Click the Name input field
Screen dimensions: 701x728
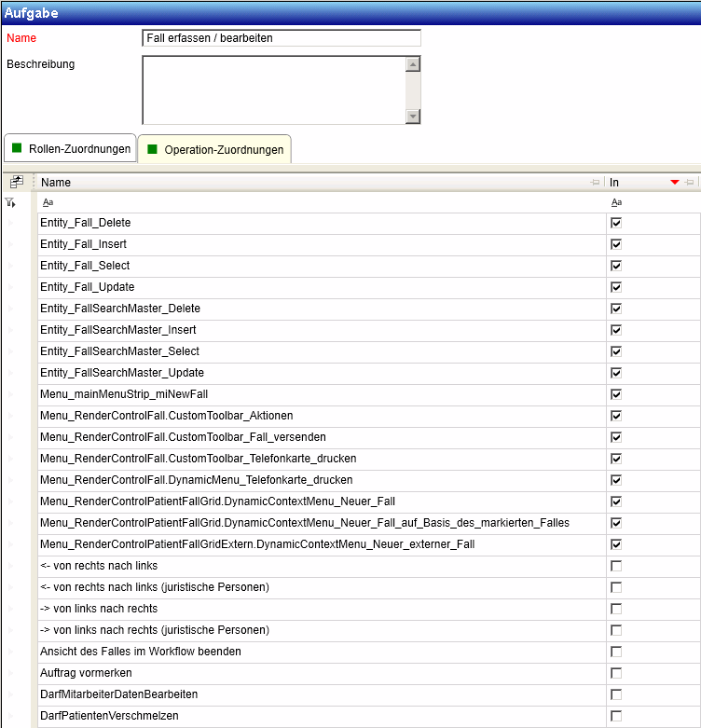click(281, 38)
